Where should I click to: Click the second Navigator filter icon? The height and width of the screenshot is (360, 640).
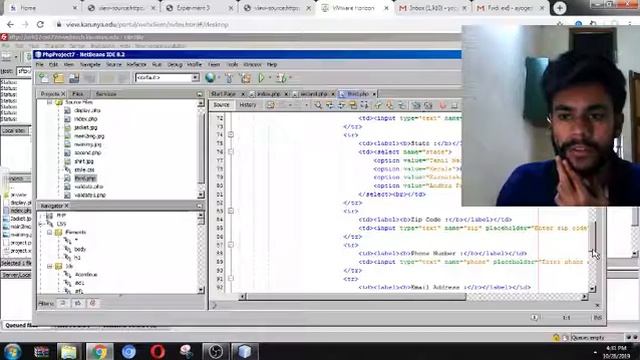pyautogui.click(x=78, y=303)
